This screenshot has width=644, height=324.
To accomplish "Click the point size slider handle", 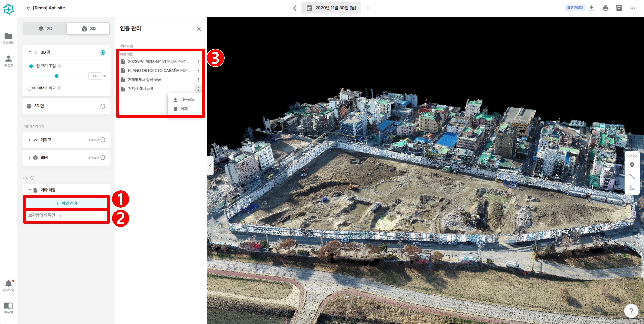I will (57, 76).
